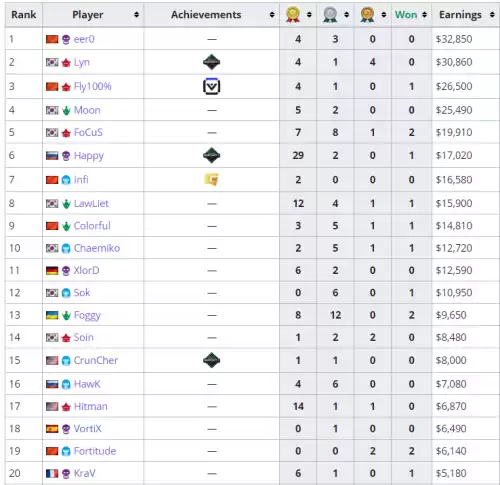Image resolution: width=500 pixels, height=485 pixels.
Task: Click Happy's undead race icon
Action: [66, 156]
